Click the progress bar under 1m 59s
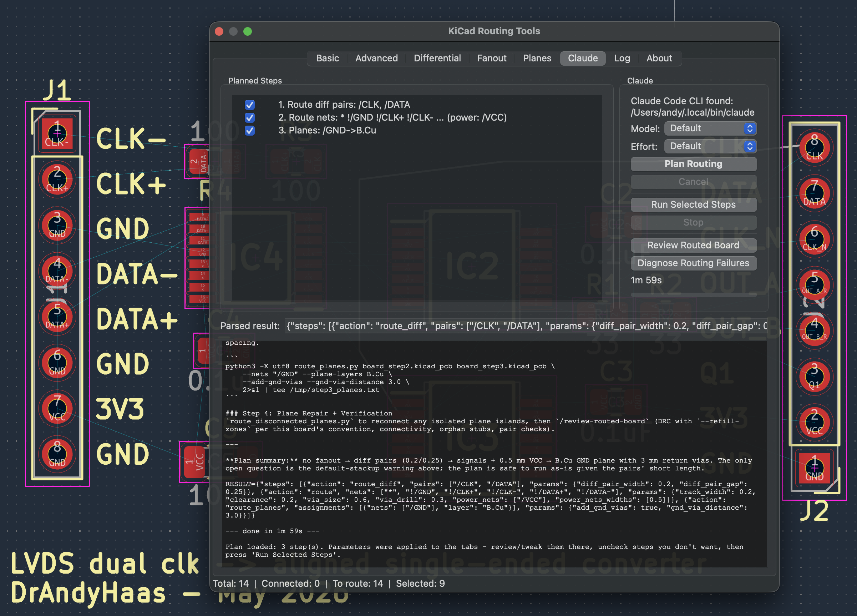The image size is (857, 616). click(x=693, y=295)
